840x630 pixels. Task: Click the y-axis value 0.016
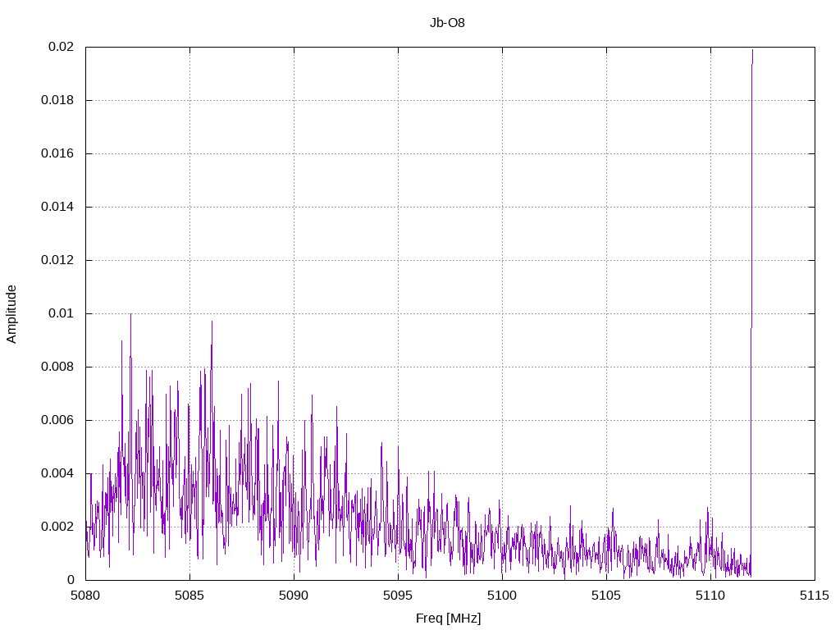57,153
